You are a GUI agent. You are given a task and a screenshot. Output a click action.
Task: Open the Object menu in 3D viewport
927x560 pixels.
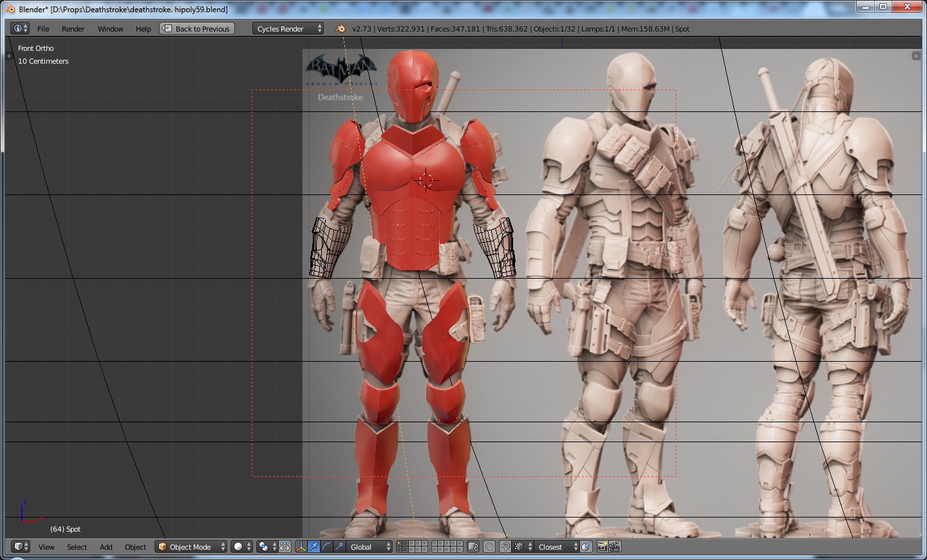pyautogui.click(x=135, y=547)
